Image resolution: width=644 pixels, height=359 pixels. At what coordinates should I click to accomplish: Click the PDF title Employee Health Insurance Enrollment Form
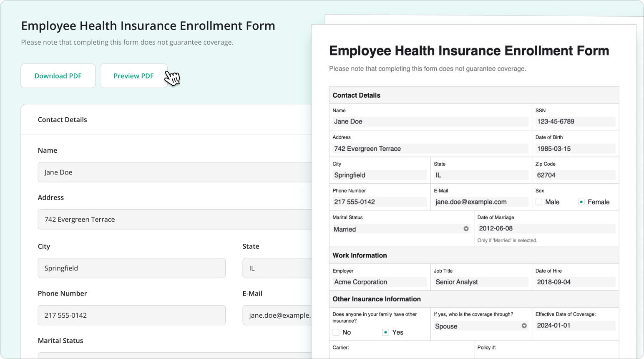(469, 51)
